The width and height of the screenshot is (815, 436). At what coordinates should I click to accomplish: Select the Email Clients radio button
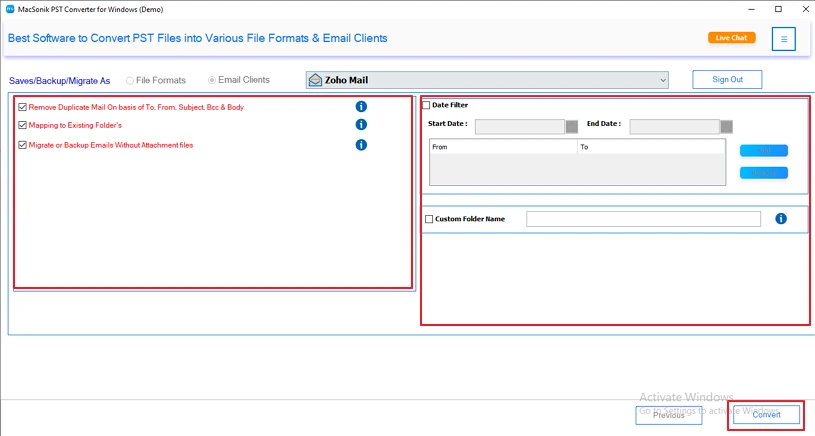(x=212, y=80)
